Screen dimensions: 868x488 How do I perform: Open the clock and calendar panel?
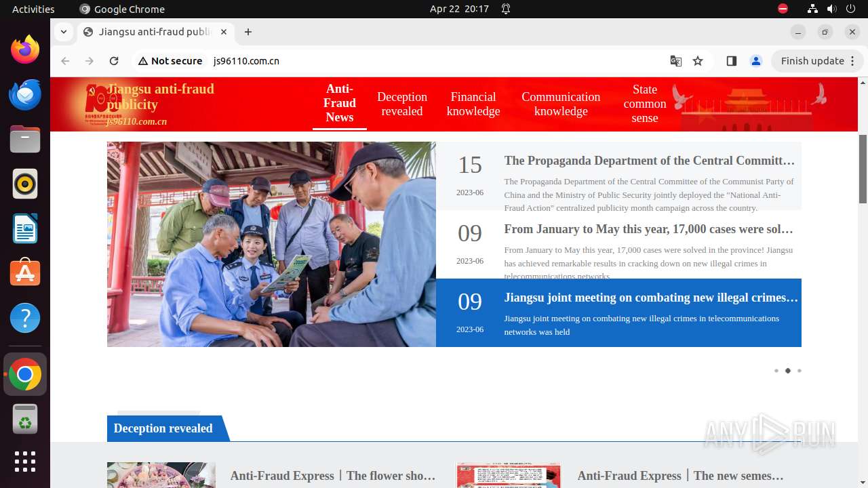[459, 9]
